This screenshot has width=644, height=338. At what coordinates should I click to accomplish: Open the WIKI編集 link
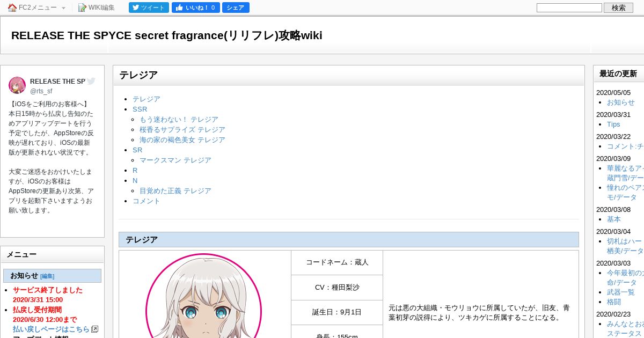(x=101, y=8)
